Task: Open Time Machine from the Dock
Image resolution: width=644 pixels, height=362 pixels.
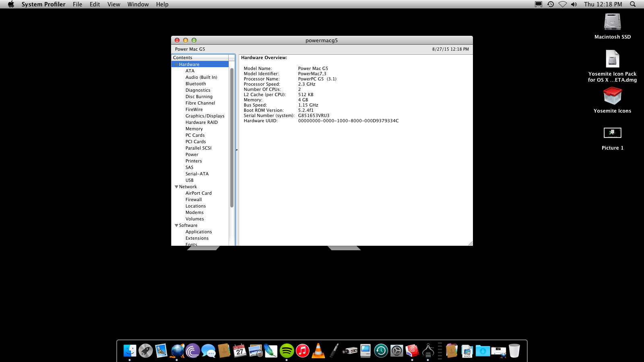Action: (x=381, y=351)
